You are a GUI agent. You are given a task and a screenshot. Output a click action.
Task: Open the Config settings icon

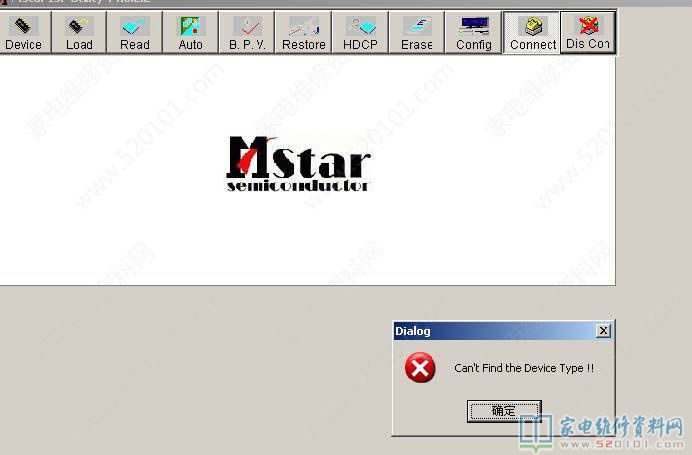pyautogui.click(x=474, y=33)
